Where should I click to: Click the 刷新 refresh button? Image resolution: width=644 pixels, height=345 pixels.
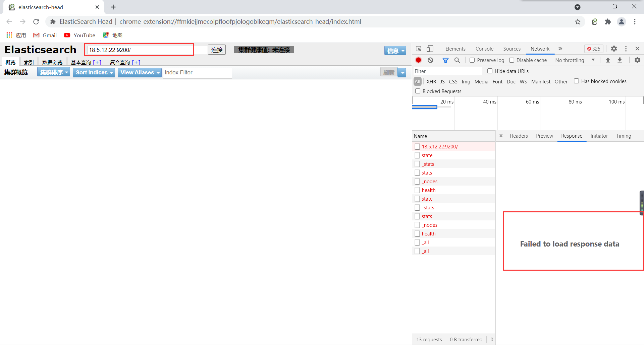click(x=389, y=72)
